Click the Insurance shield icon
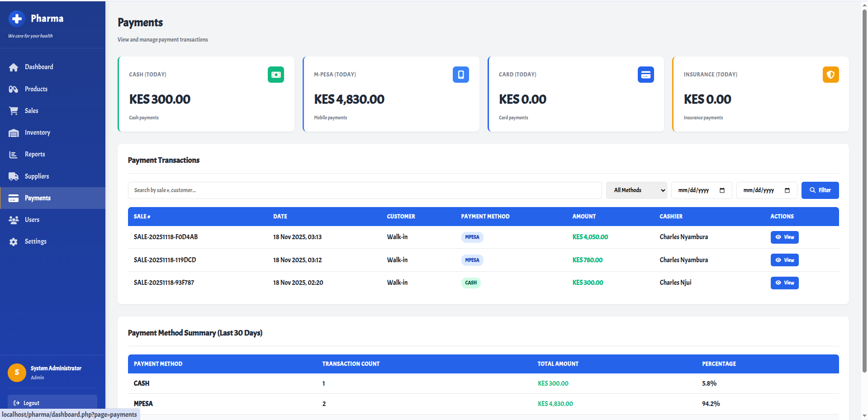 [830, 75]
